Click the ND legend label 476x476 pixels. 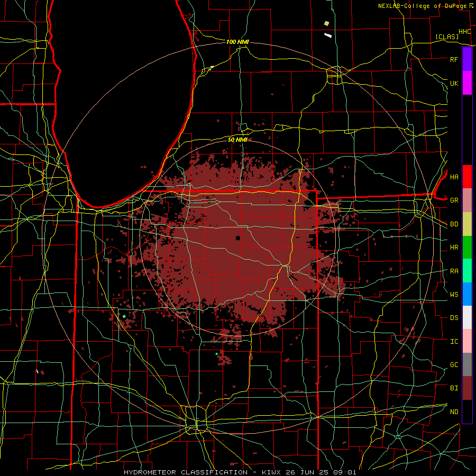(454, 412)
